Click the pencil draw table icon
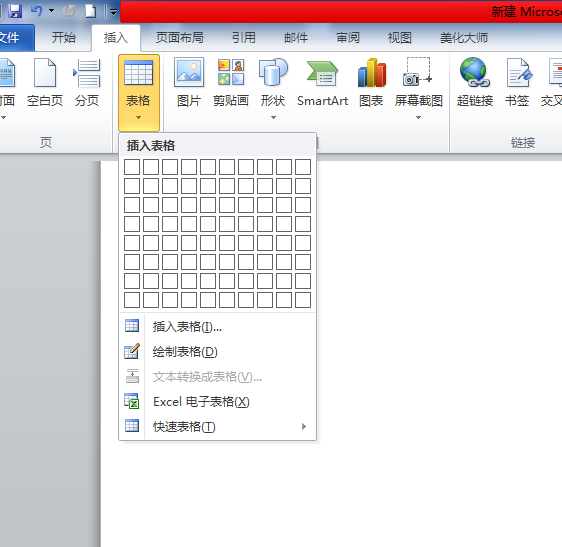 point(132,351)
